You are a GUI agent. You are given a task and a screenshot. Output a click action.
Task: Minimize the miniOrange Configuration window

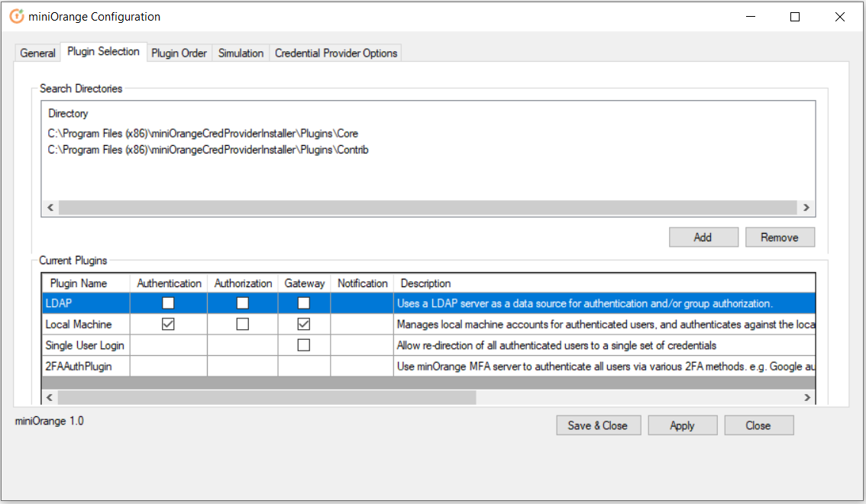click(x=751, y=17)
